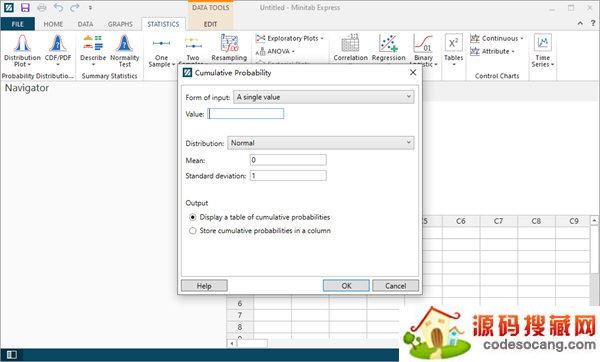Select column header C9
This screenshot has height=362, width=600.
point(573,221)
